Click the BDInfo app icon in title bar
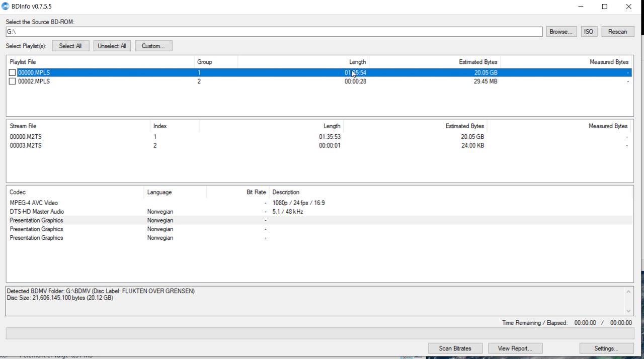644x359 pixels. point(6,7)
